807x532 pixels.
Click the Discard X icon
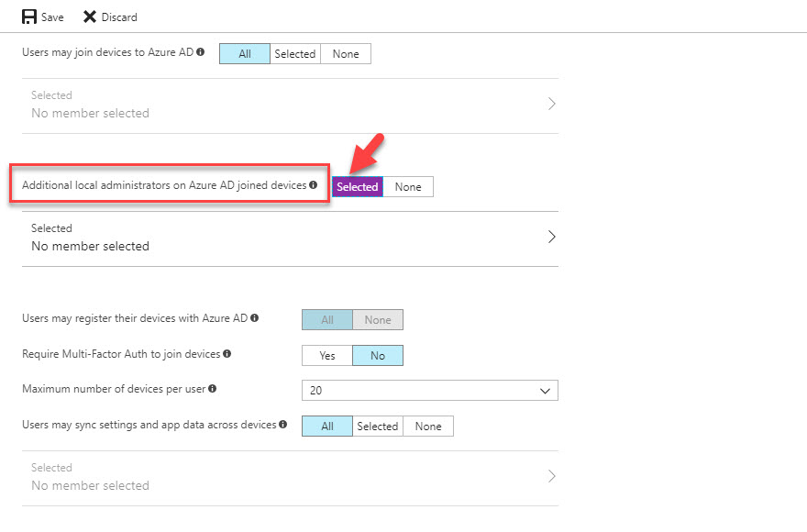(90, 17)
